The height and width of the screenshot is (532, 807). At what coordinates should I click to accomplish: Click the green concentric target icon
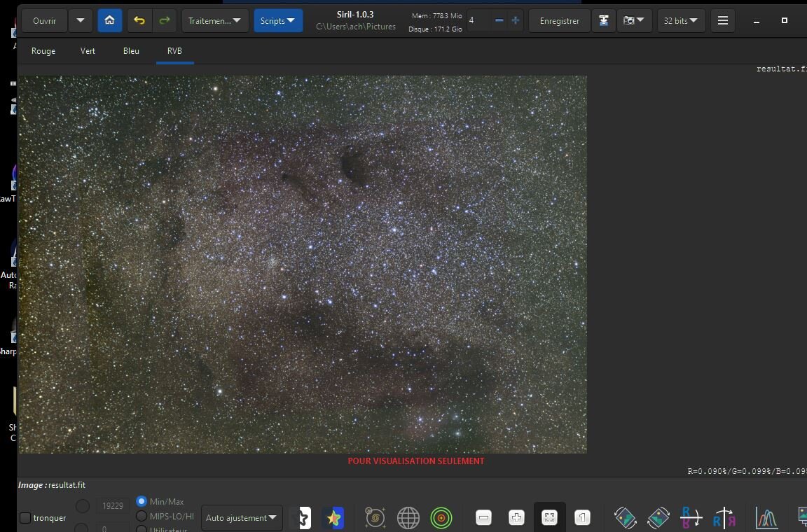click(441, 518)
